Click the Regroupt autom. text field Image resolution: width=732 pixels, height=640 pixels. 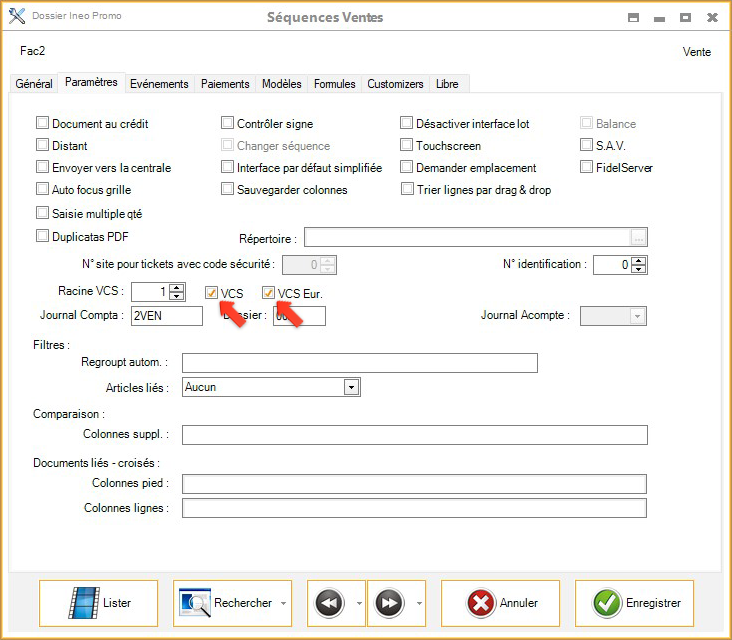[x=359, y=362]
